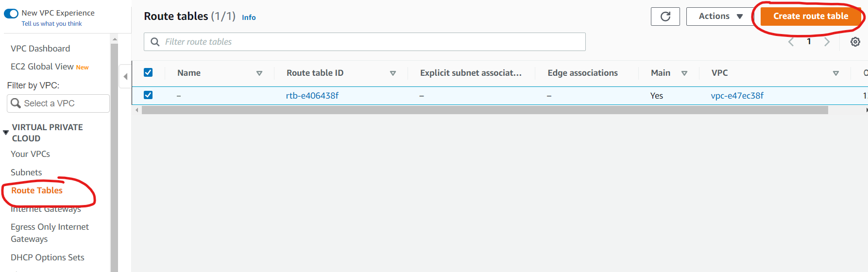
Task: Go to Subnets in sidebar
Action: 26,172
